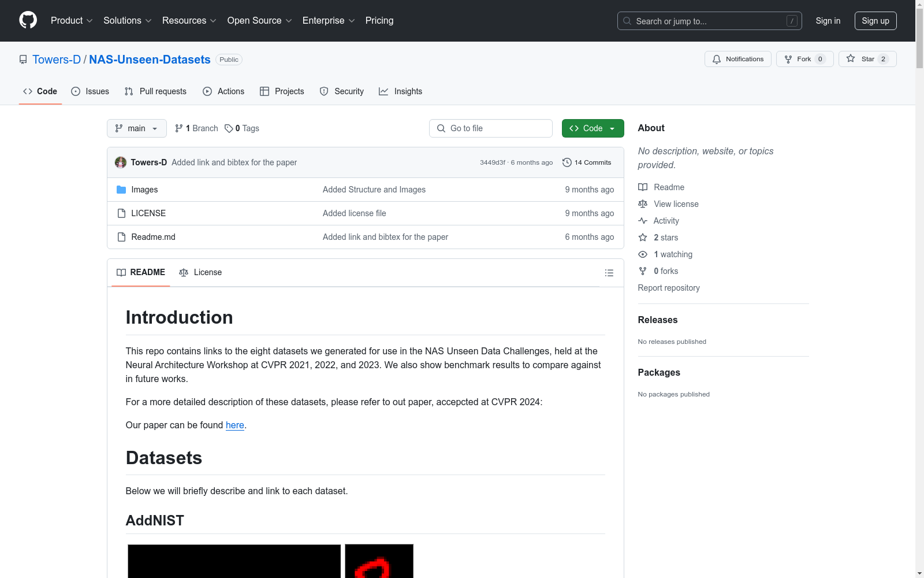The height and width of the screenshot is (578, 924).
Task: Click the fork icon in Fork button
Action: (788, 59)
